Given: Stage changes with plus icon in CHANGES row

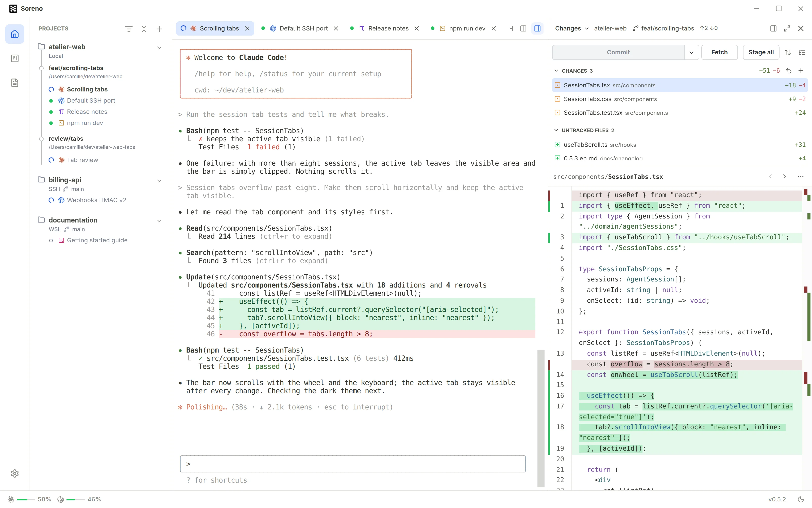Looking at the screenshot, I should point(801,71).
